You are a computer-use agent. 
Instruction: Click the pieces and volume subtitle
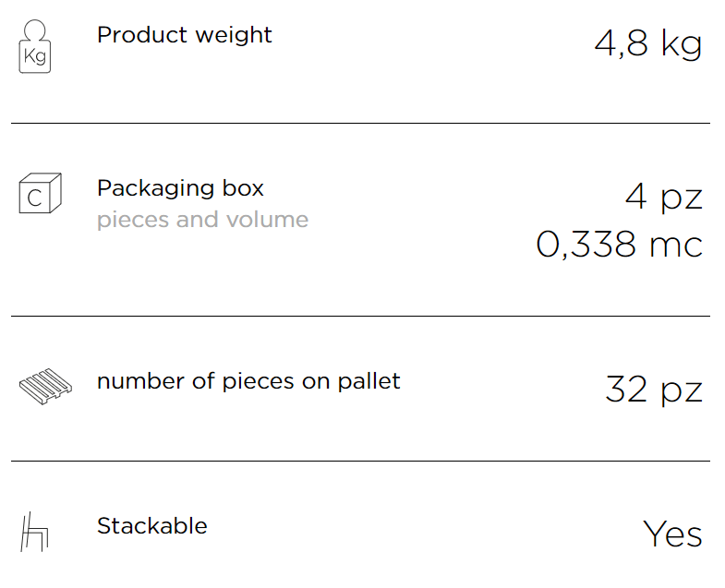(202, 220)
